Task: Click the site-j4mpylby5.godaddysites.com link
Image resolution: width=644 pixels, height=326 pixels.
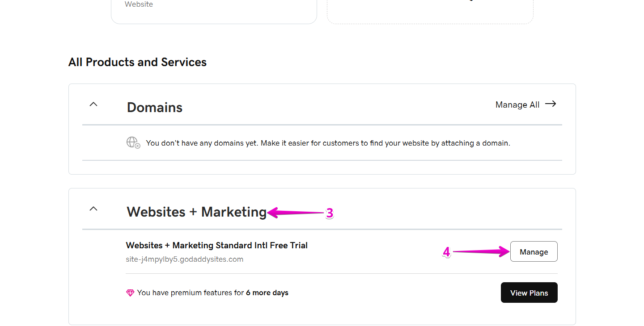Action: point(184,259)
